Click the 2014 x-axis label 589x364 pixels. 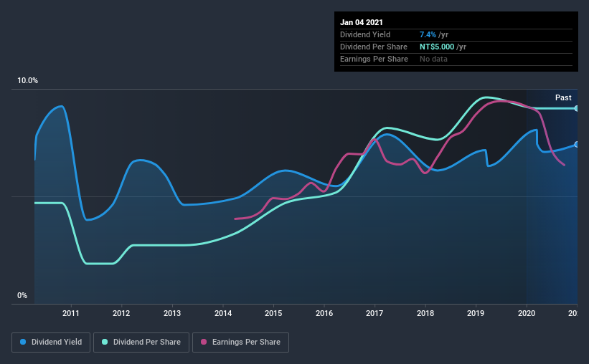(222, 313)
